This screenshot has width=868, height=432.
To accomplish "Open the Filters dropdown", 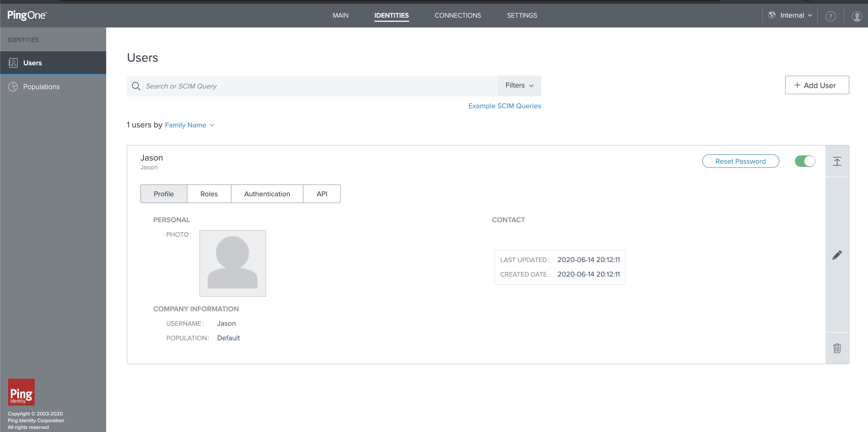I will point(519,85).
